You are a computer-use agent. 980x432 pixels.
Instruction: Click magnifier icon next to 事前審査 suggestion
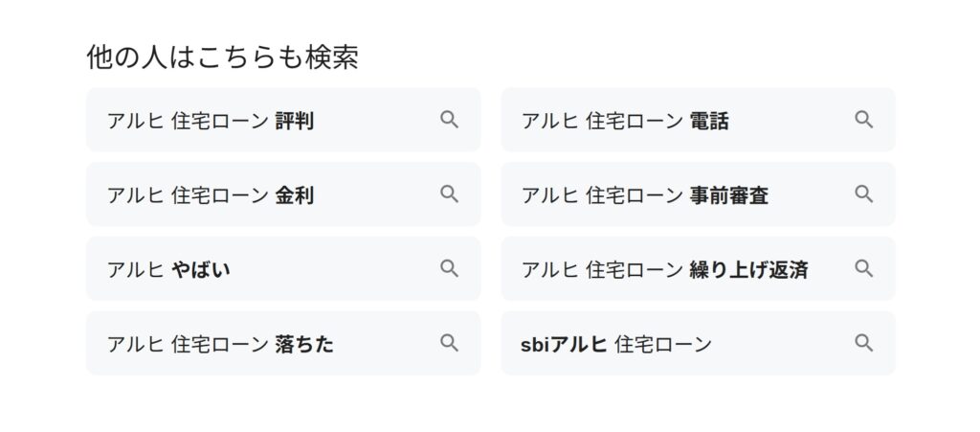pos(864,193)
